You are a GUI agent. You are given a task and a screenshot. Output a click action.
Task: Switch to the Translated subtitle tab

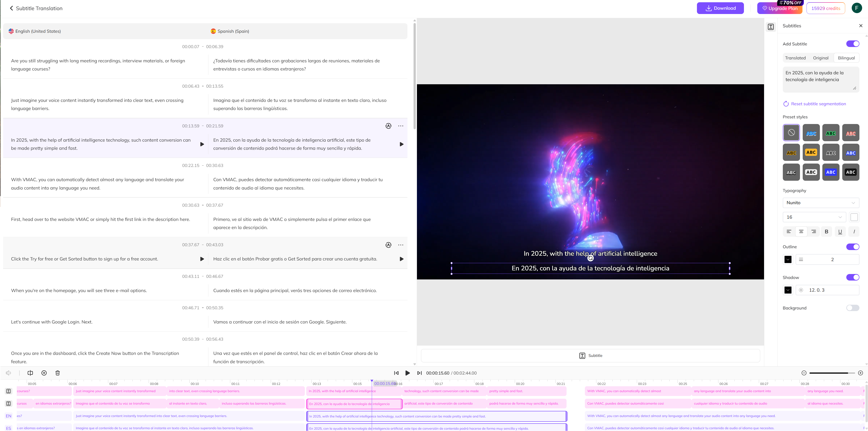click(x=795, y=58)
